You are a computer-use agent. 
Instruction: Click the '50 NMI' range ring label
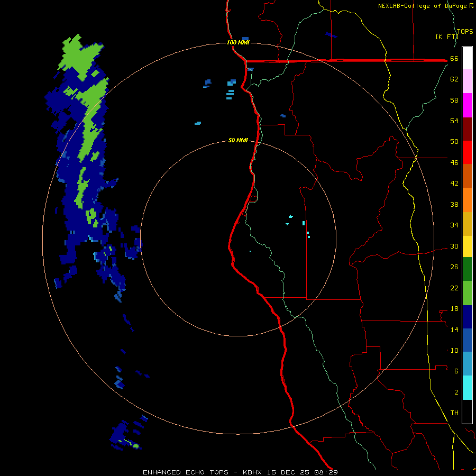(x=238, y=140)
